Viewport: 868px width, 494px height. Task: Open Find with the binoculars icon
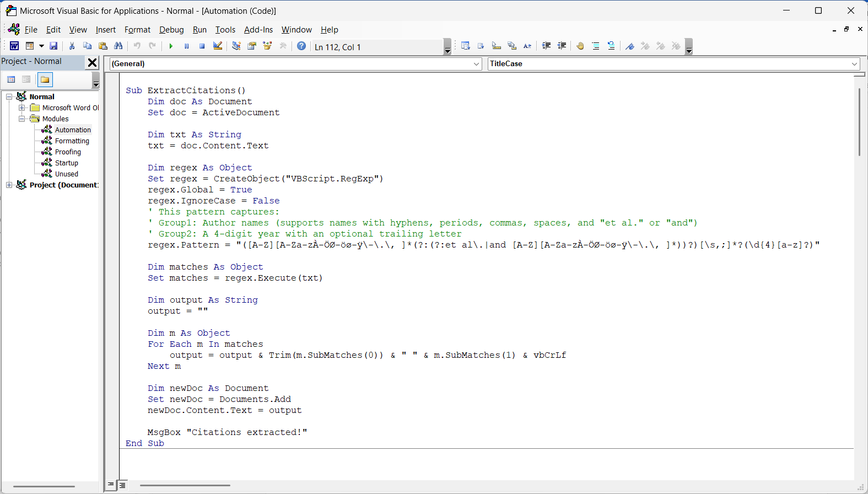[x=118, y=46]
